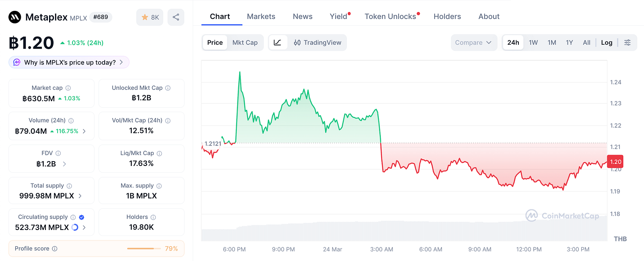Click the MPLX ticker symbol text
Image resolution: width=644 pixels, height=261 pixels.
click(78, 18)
